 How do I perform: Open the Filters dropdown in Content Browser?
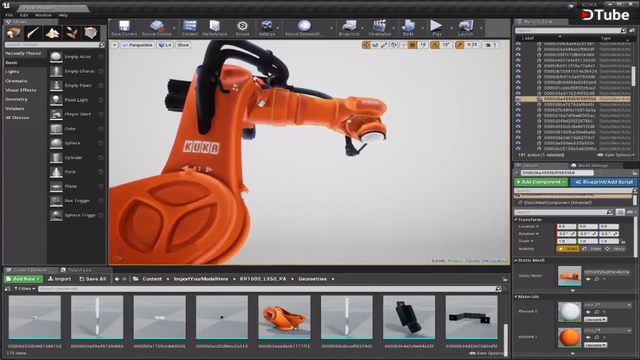24,289
